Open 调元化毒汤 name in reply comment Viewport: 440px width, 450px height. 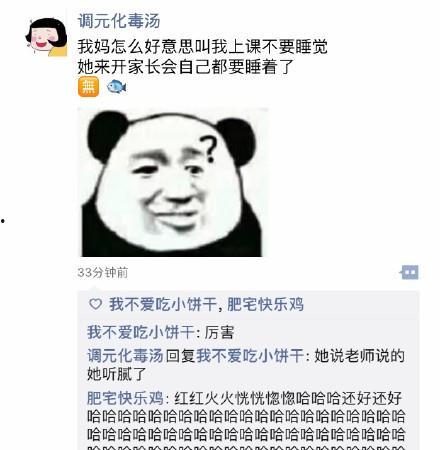click(125, 355)
